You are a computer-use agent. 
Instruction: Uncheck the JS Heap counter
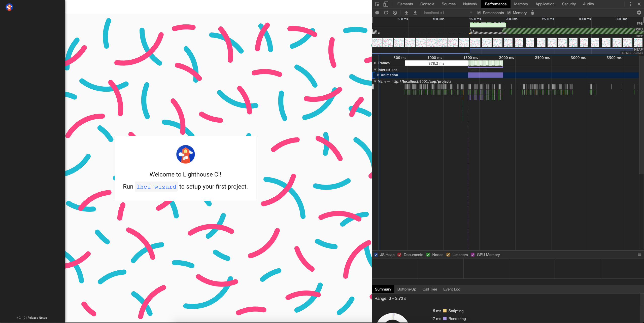coord(376,255)
